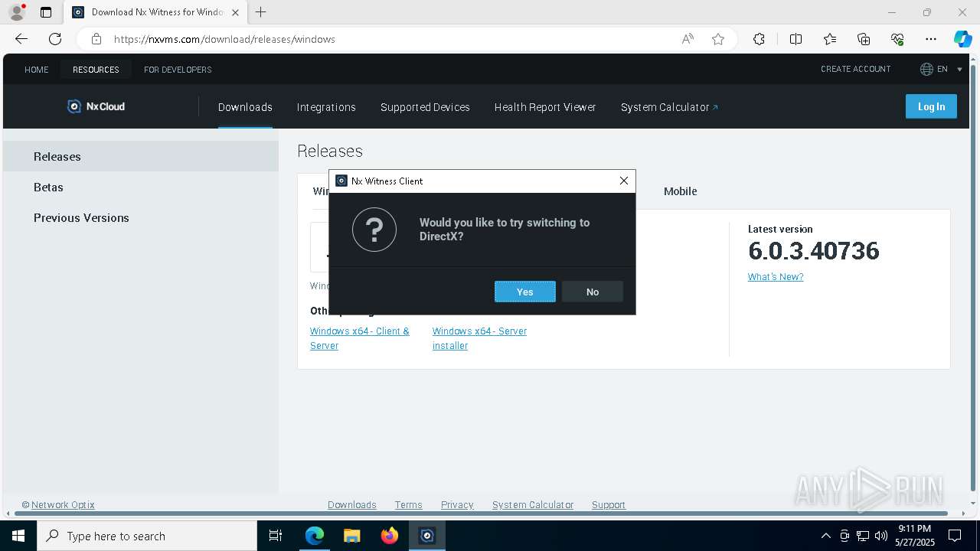The height and width of the screenshot is (551, 980).
Task: Click the globe language icon
Action: (x=926, y=69)
